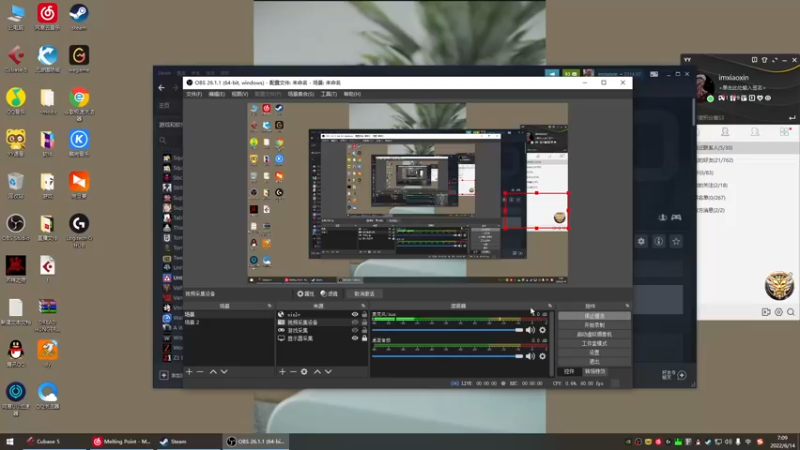The height and width of the screenshot is (450, 800).
Task: Pop out the Scenes dock panel icon
Action: [269, 306]
